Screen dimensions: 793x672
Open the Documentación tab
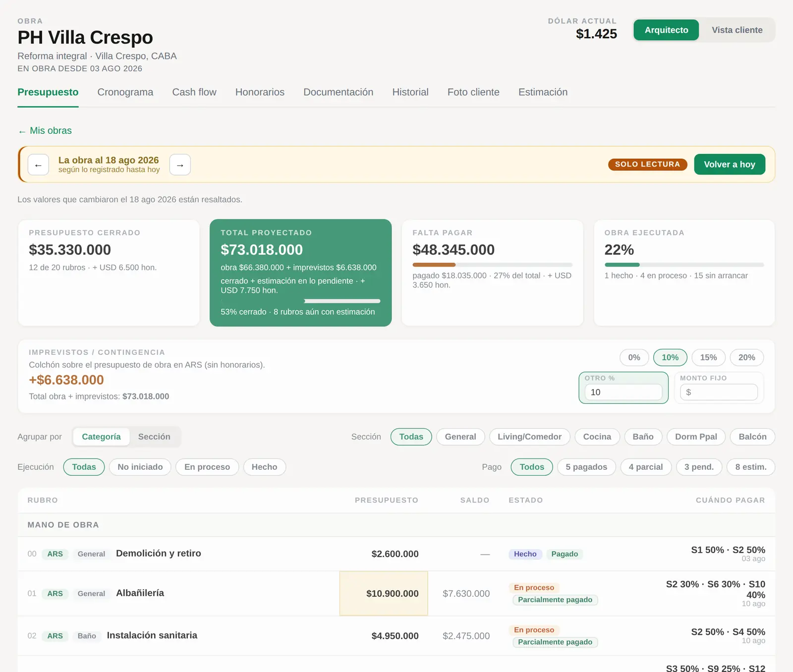tap(338, 92)
